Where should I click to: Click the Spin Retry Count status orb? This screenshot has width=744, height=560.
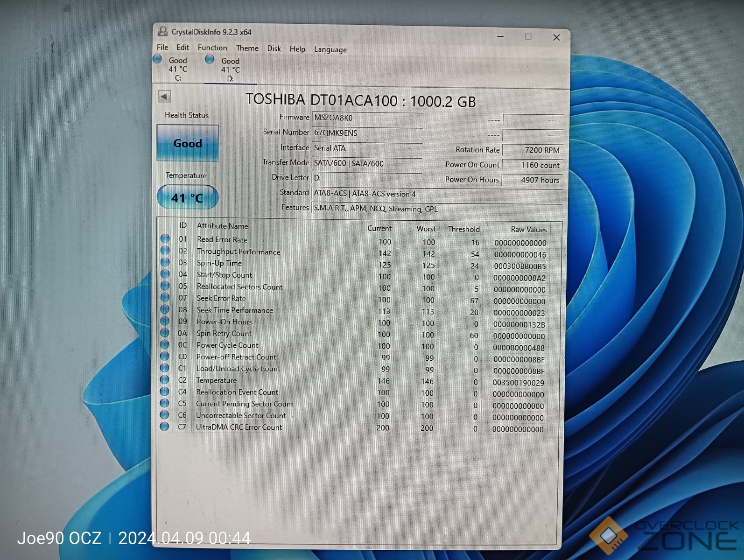165,332
